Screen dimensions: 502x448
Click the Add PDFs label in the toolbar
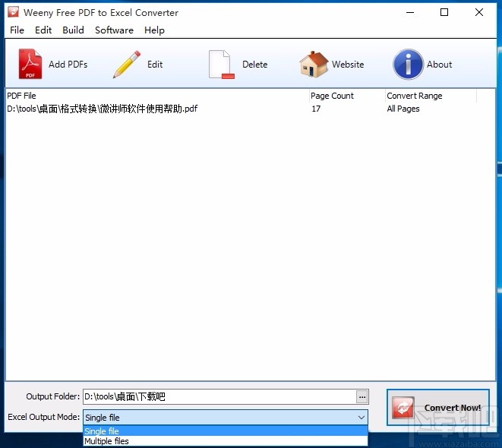pyautogui.click(x=68, y=65)
